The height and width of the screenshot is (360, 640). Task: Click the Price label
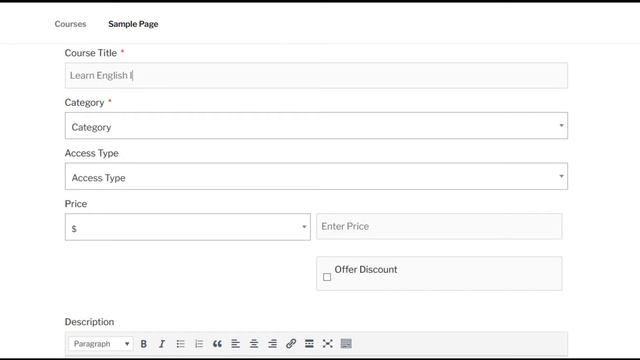point(76,204)
